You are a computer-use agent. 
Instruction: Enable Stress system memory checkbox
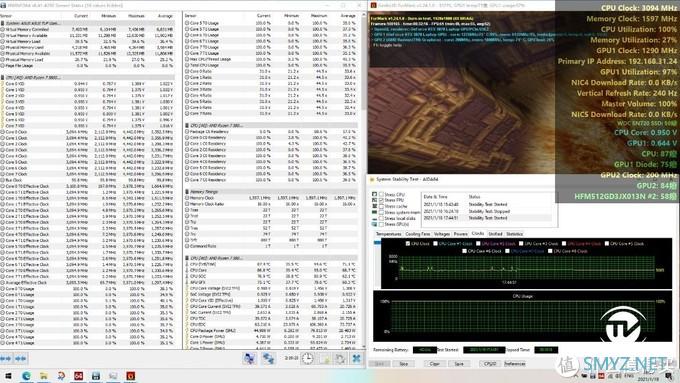click(382, 213)
